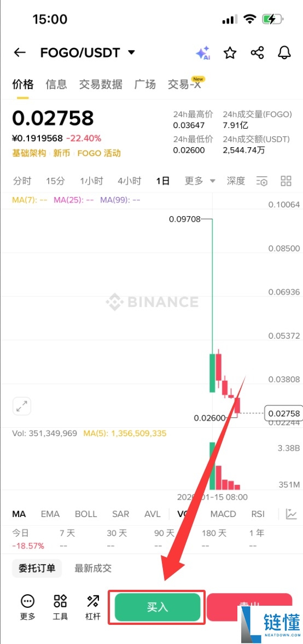Tap the green 买入 button

click(158, 607)
